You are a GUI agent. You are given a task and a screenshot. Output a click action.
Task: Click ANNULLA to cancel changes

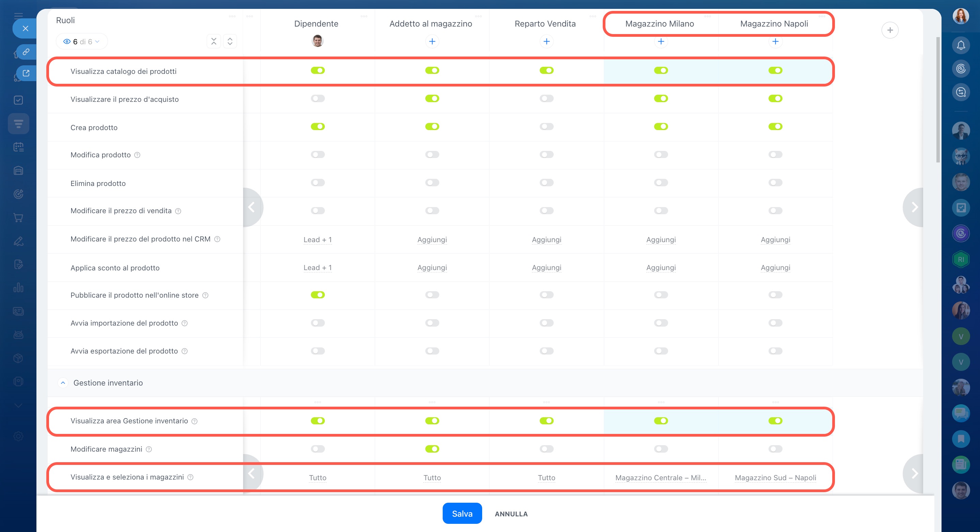(510, 514)
